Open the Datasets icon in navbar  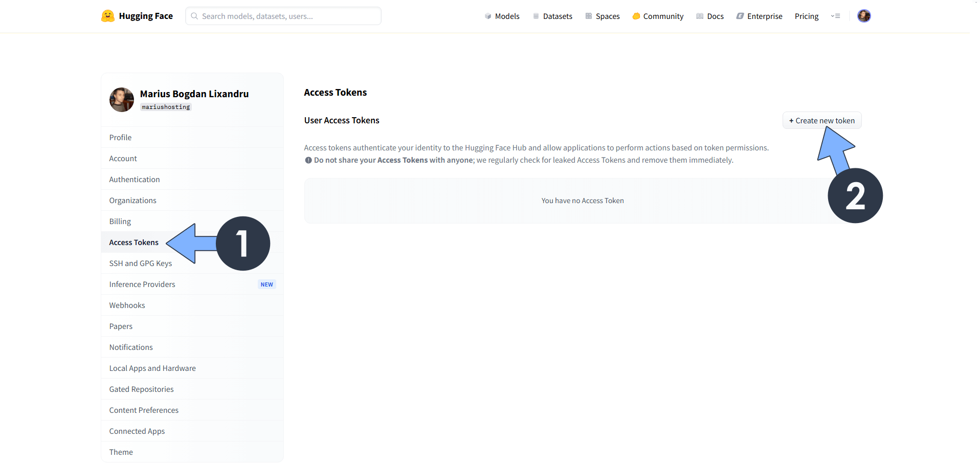coord(536,16)
